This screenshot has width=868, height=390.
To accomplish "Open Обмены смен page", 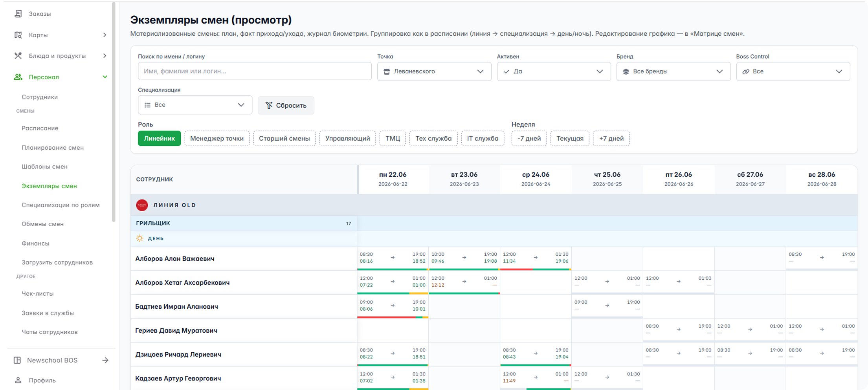I will 42,224.
